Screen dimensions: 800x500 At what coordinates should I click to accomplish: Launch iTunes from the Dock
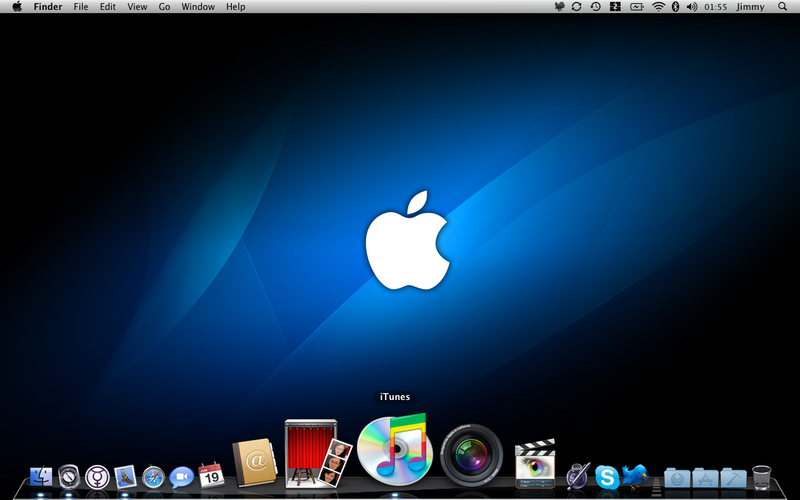(x=394, y=449)
